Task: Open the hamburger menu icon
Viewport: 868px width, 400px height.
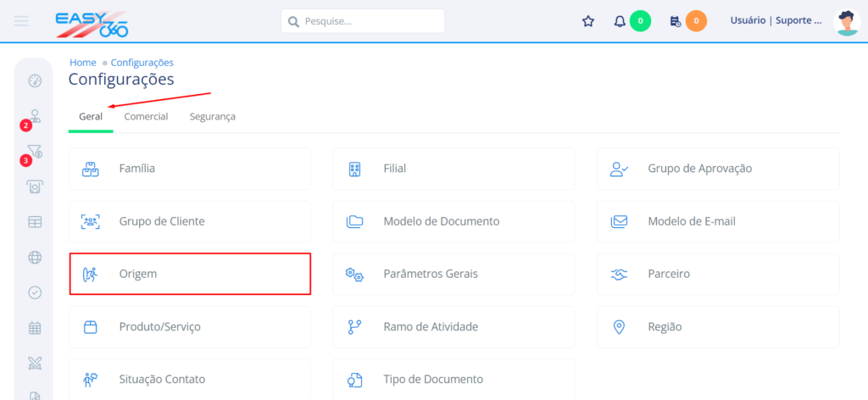Action: pos(21,21)
